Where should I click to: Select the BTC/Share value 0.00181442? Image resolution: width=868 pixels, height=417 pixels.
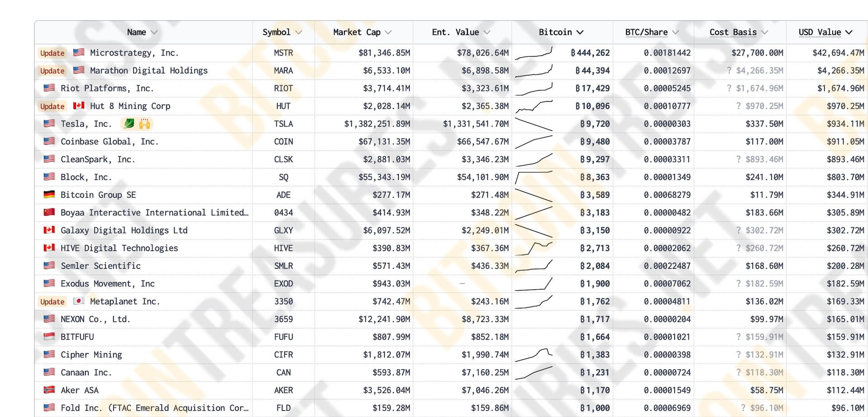(667, 53)
